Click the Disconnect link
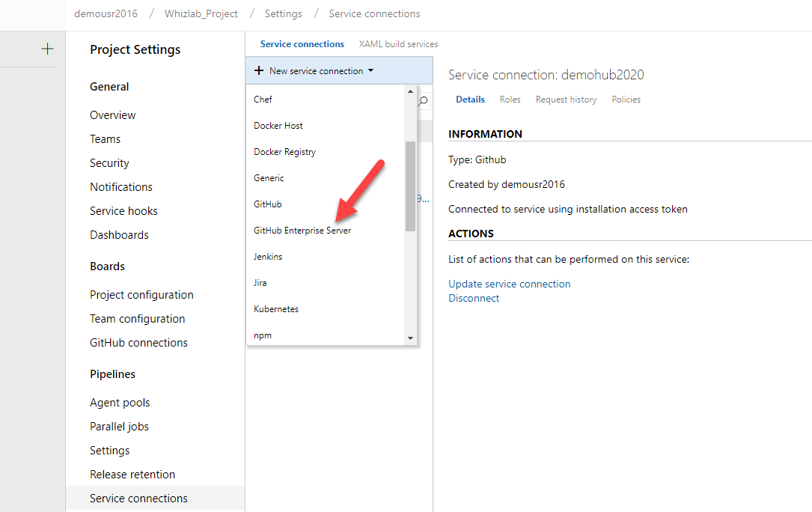 pos(473,298)
